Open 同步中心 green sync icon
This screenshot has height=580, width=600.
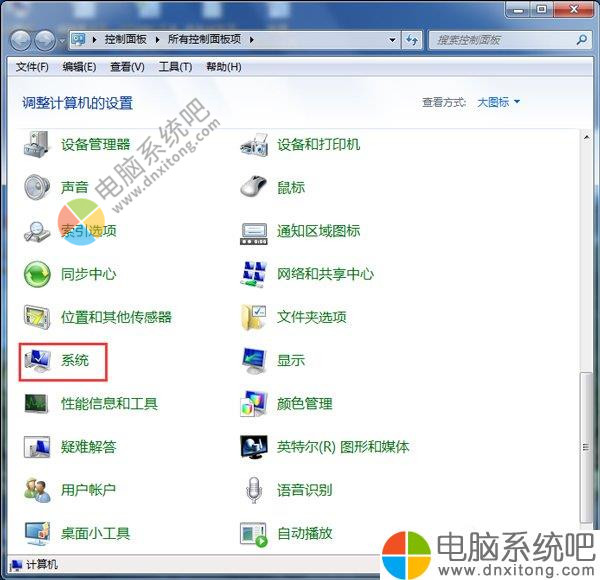pos(38,274)
